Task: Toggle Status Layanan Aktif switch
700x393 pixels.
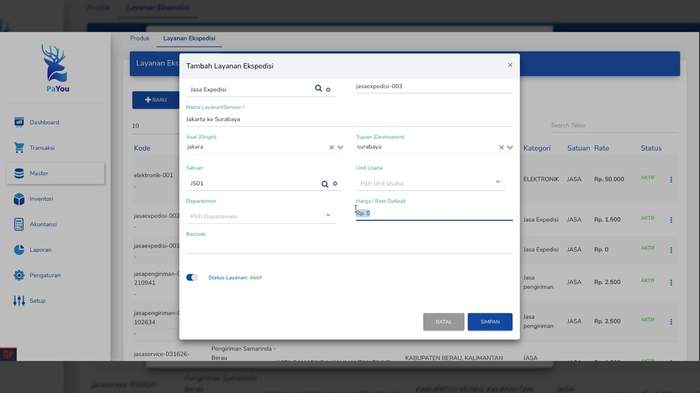Action: [192, 277]
